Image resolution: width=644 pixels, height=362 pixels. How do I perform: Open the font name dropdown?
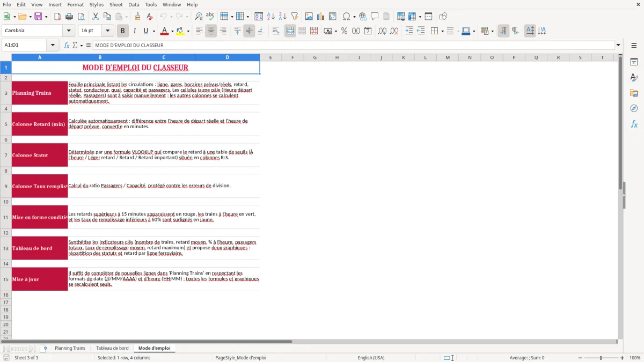[68, 31]
